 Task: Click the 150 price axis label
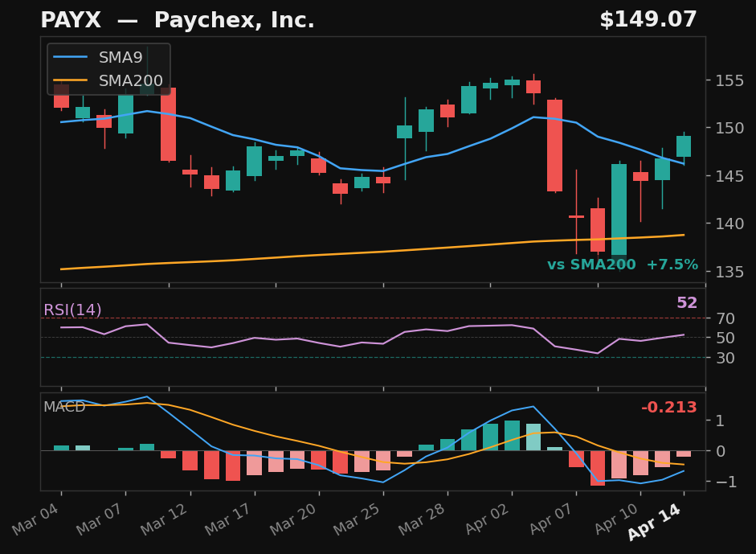(x=729, y=129)
